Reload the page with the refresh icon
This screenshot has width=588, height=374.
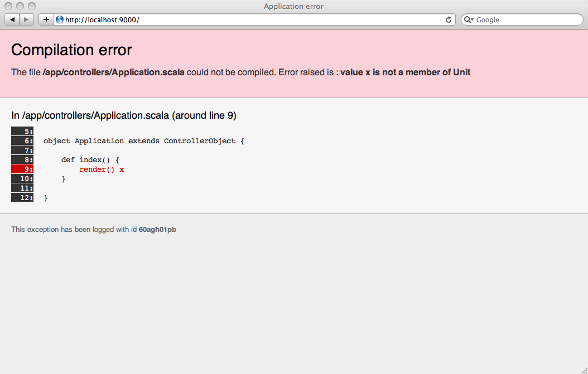coord(448,20)
